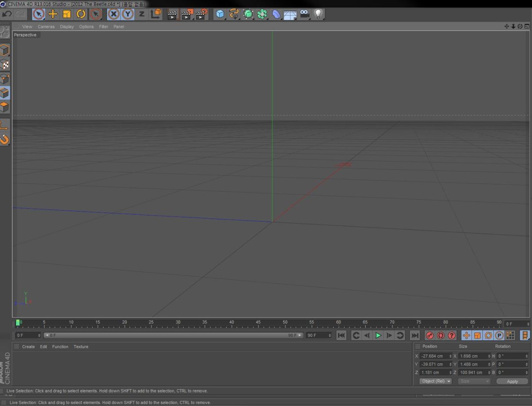
Task: Open the Object (Rel) coordinate dropdown
Action: point(435,381)
